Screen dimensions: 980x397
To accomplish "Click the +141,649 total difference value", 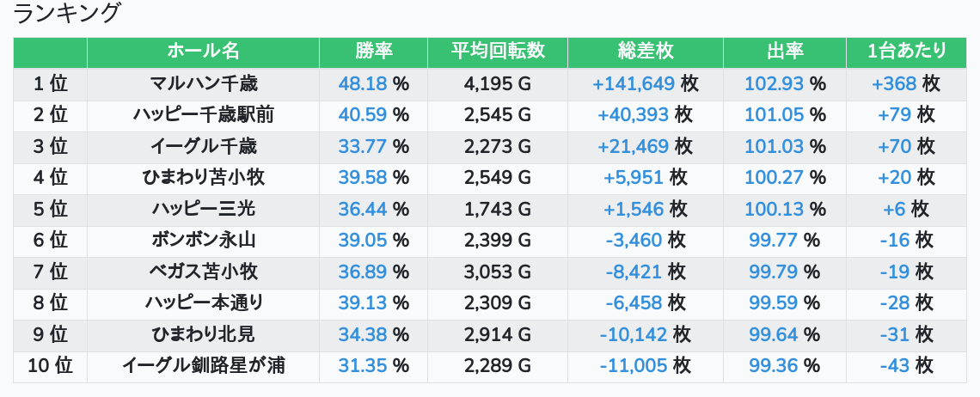I will pos(633,83).
